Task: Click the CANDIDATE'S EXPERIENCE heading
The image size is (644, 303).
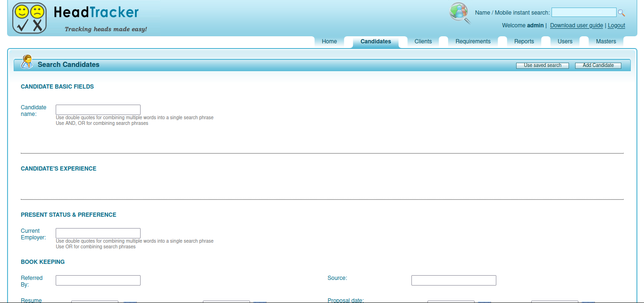Action: tap(59, 169)
